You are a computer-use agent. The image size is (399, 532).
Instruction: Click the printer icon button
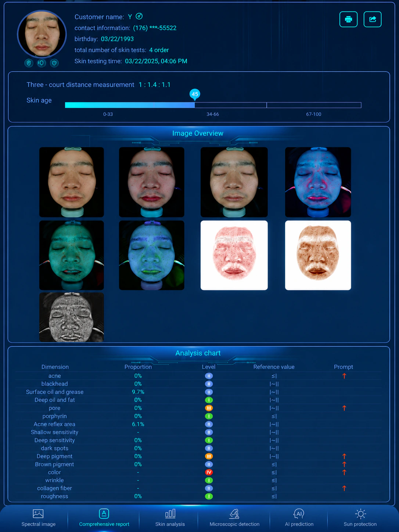click(348, 19)
